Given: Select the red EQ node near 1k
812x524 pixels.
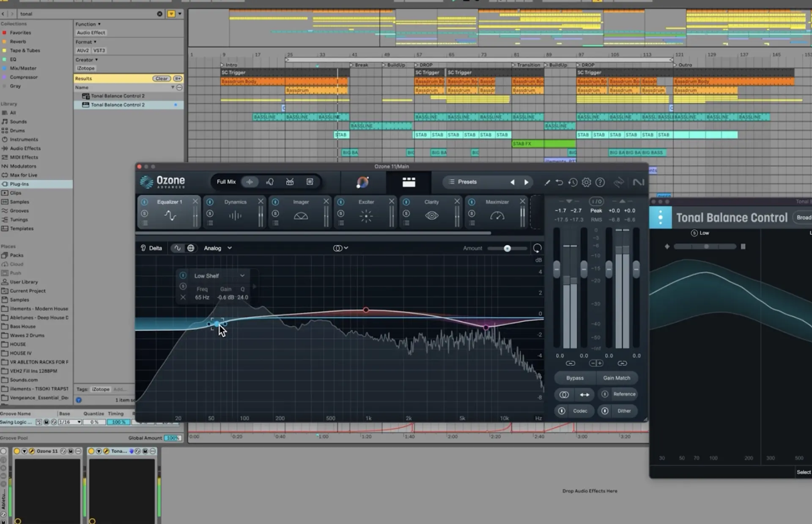Looking at the screenshot, I should (366, 310).
